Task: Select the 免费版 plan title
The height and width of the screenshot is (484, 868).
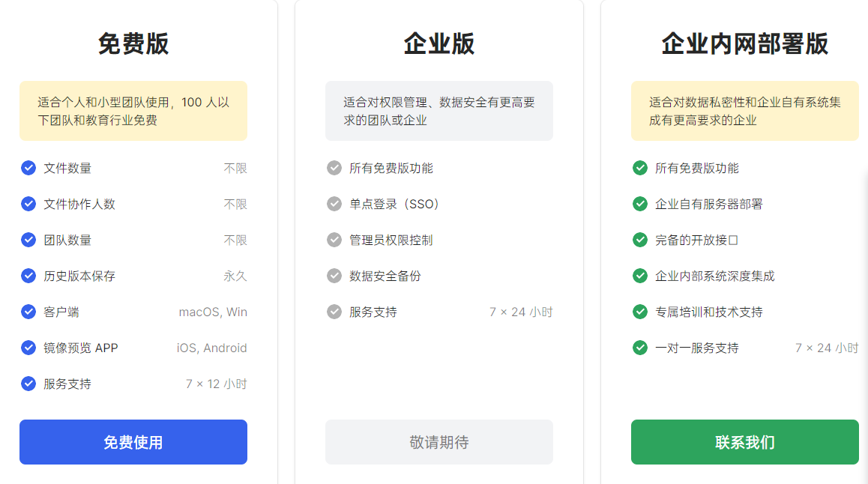Action: coord(133,43)
